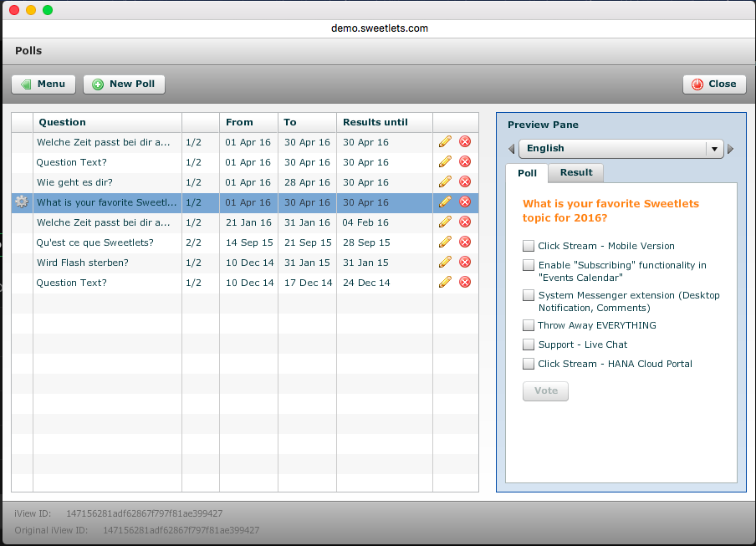Viewport: 756px width, 546px height.
Task: Check 'Enable Subscribing functionality' option
Action: click(x=529, y=265)
